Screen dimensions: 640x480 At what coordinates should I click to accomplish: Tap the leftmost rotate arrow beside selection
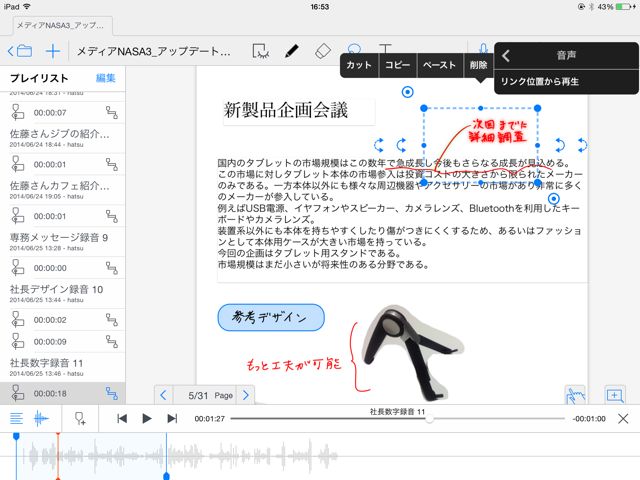(x=379, y=144)
